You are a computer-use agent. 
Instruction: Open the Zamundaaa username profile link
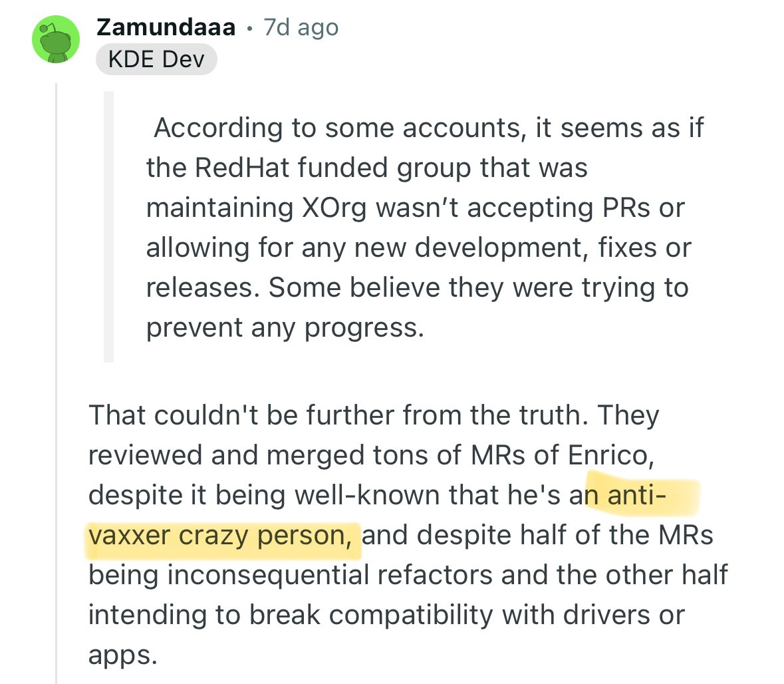click(166, 27)
